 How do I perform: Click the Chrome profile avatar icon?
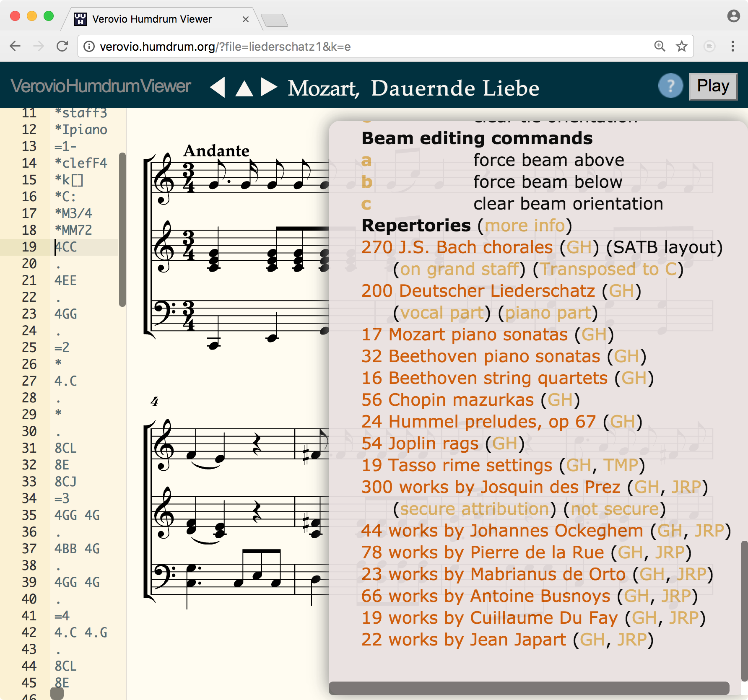[x=733, y=16]
